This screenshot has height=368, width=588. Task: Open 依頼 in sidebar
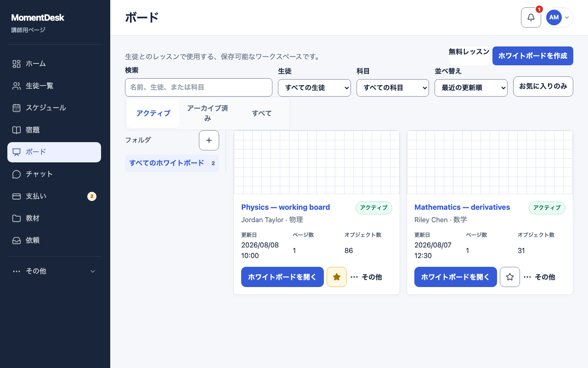tap(54, 241)
